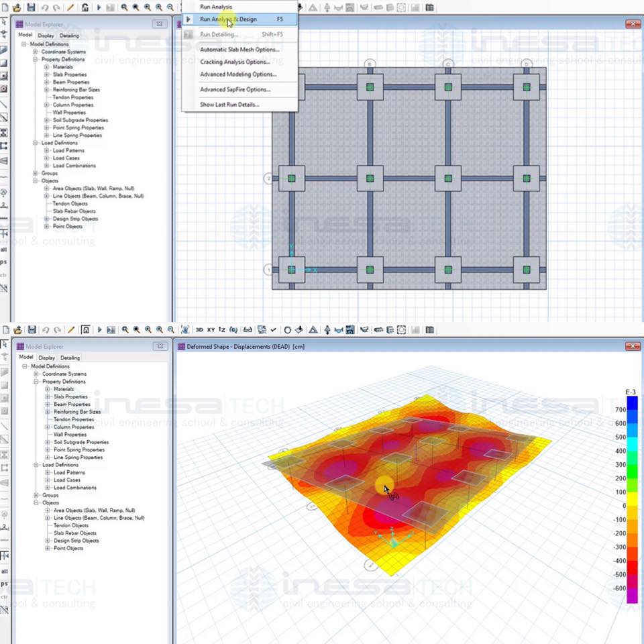The width and height of the screenshot is (644, 644).
Task: Expand Coordinate Systems node in upper Model Explorer
Action: [36, 52]
